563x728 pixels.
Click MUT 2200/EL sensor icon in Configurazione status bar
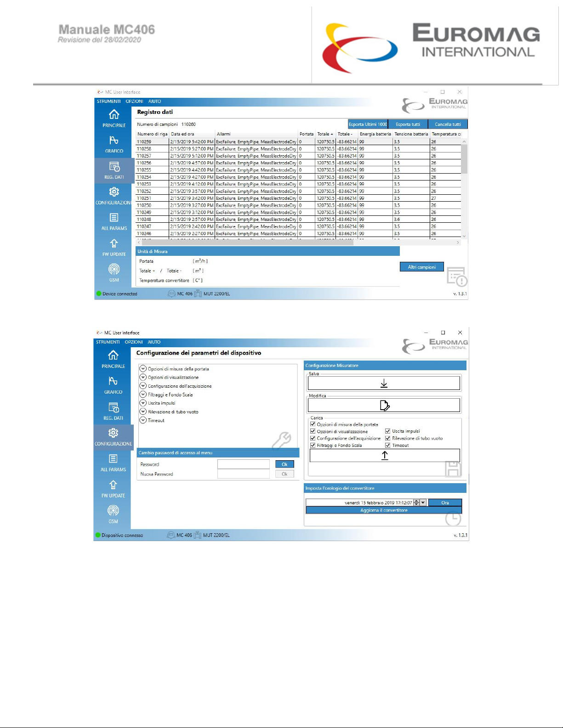pos(197,535)
